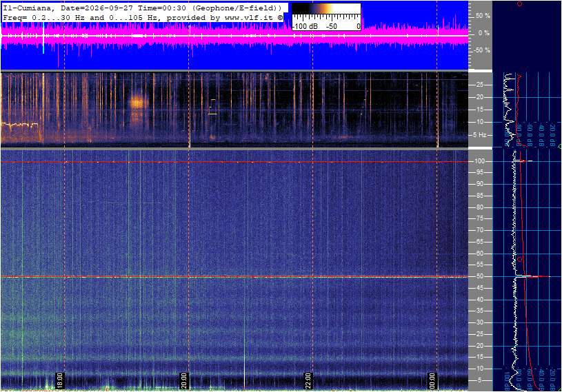Click the '-100 dB' color scale label
Viewport: 562px width, 392px height.
click(x=305, y=26)
